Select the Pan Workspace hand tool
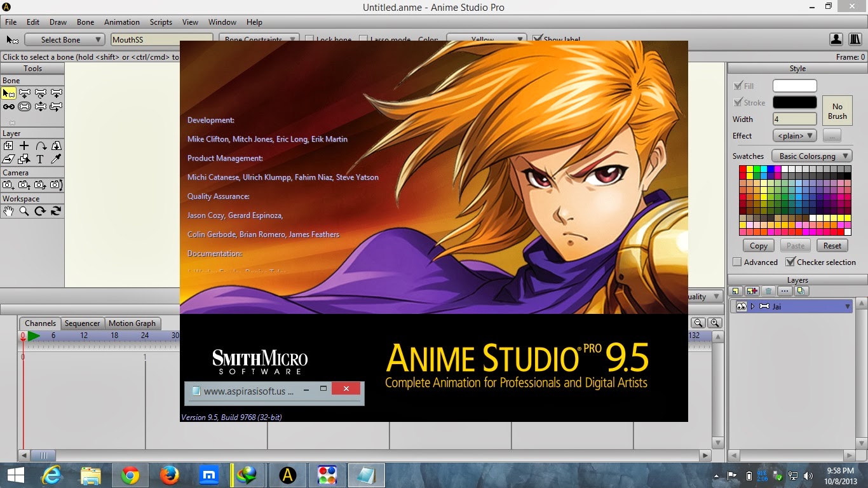The width and height of the screenshot is (868, 488). 9,212
